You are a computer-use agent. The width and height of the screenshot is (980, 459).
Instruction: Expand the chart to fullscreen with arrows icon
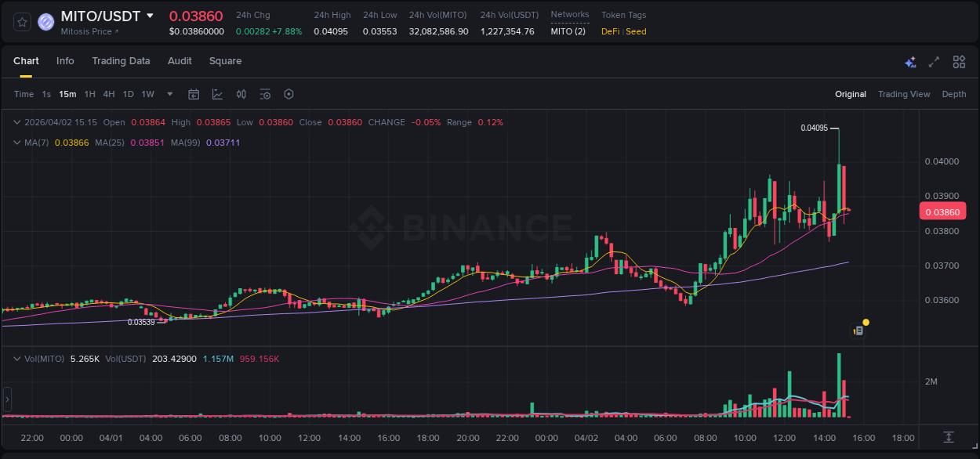click(935, 61)
